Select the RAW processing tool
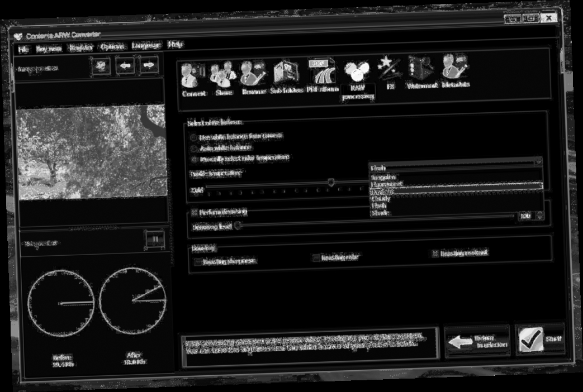 point(357,80)
